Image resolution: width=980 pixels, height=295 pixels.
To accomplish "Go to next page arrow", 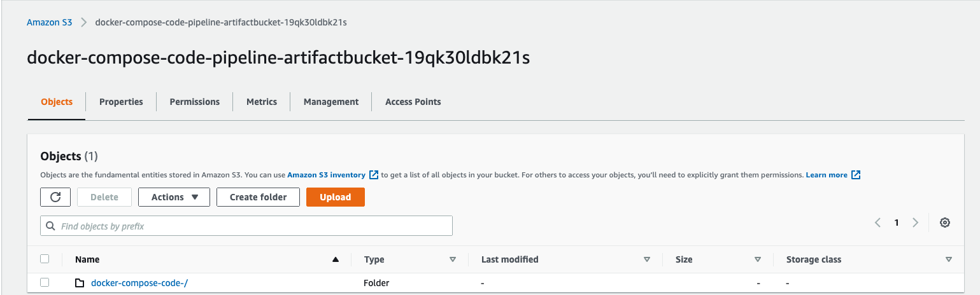I will click(x=916, y=223).
